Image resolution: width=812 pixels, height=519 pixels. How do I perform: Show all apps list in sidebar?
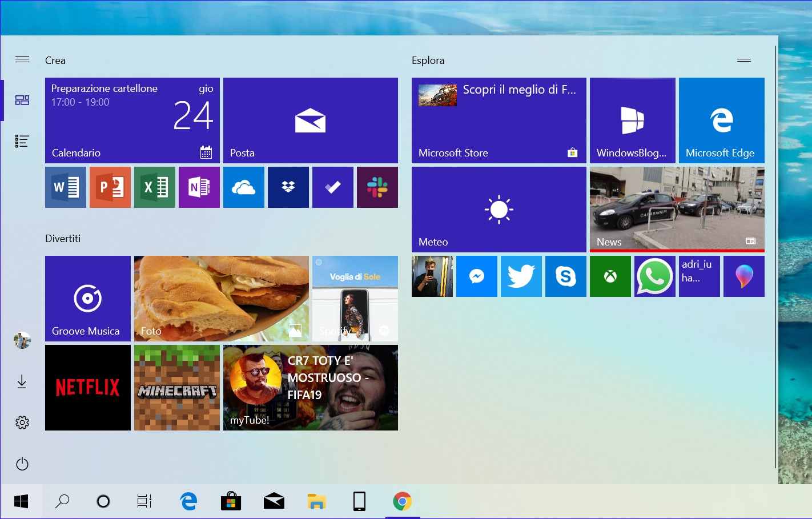22,142
